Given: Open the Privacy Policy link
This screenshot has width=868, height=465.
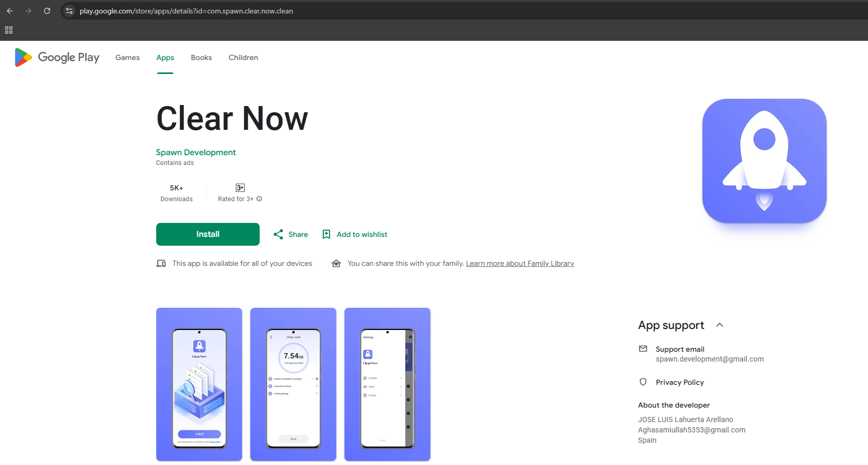Looking at the screenshot, I should pyautogui.click(x=680, y=382).
